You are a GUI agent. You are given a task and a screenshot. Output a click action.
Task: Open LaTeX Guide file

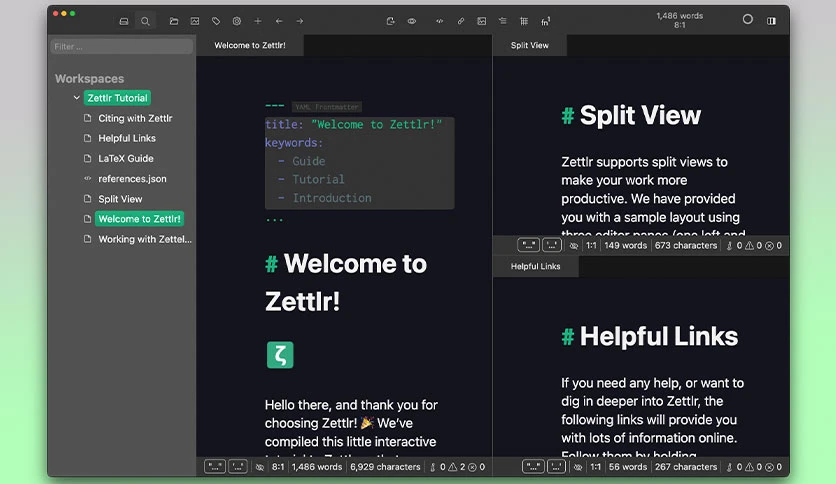coord(126,158)
